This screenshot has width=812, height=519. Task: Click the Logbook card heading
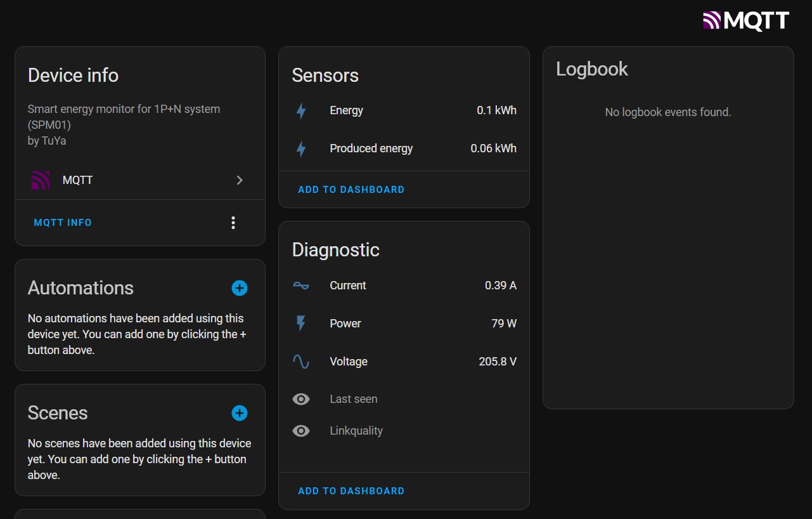[x=592, y=69]
